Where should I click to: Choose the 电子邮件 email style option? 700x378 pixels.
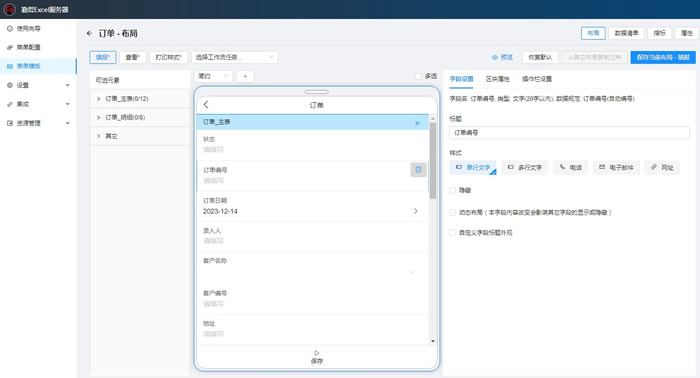616,167
